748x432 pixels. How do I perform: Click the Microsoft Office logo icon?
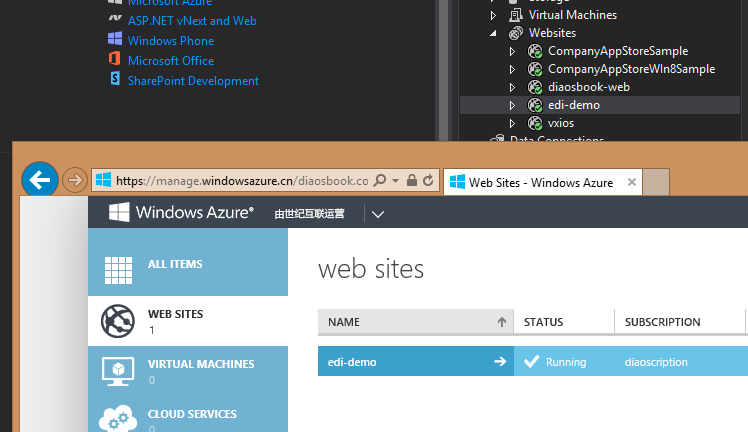tap(114, 58)
